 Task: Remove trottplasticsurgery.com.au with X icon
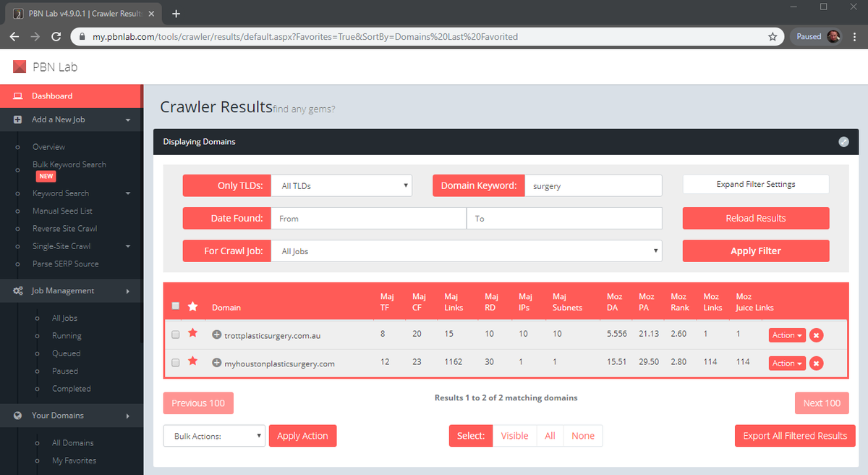coord(817,335)
